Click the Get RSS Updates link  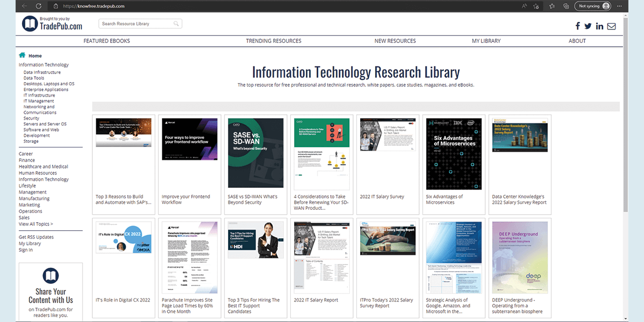[36, 237]
